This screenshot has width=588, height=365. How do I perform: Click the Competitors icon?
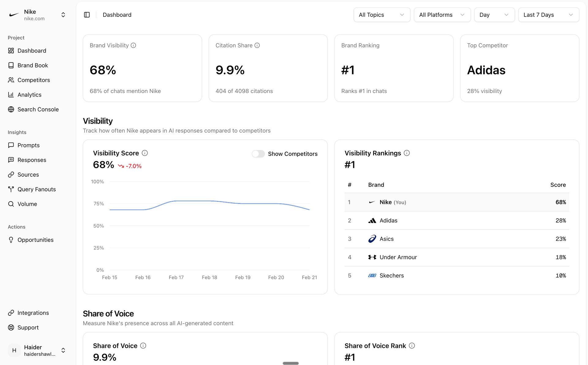[x=11, y=80]
